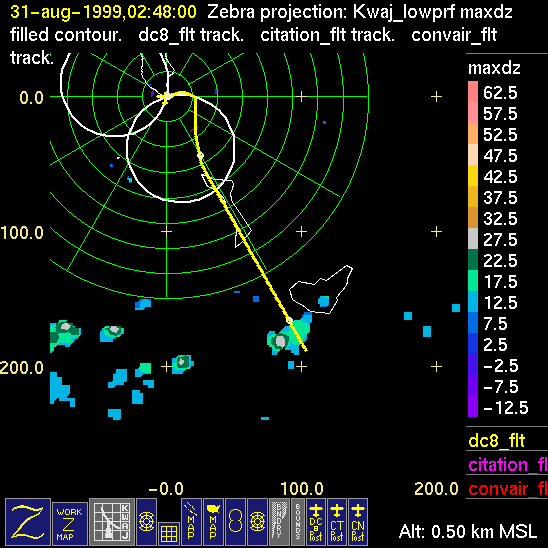Open the CN Post aircraft icon
Viewport: 548px width, 548px height.
click(x=358, y=522)
